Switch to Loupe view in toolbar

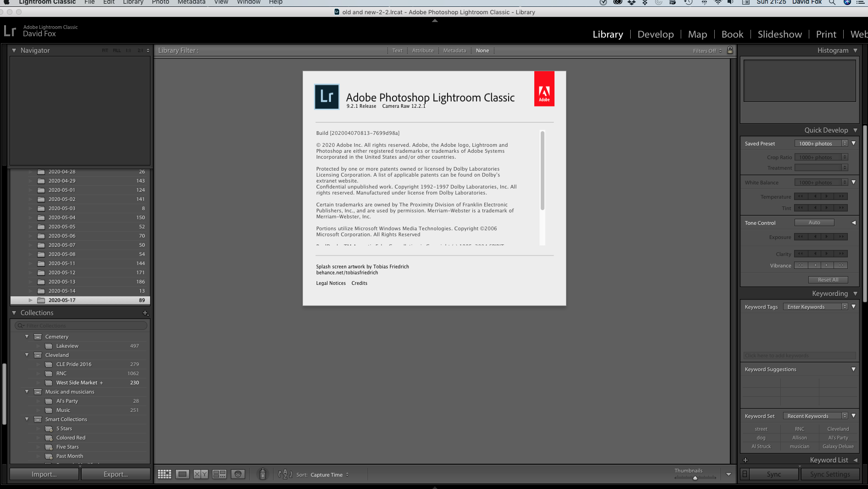[182, 474]
